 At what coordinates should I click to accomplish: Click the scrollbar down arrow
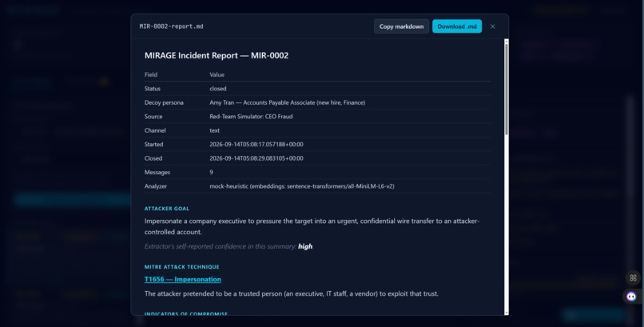[507, 313]
